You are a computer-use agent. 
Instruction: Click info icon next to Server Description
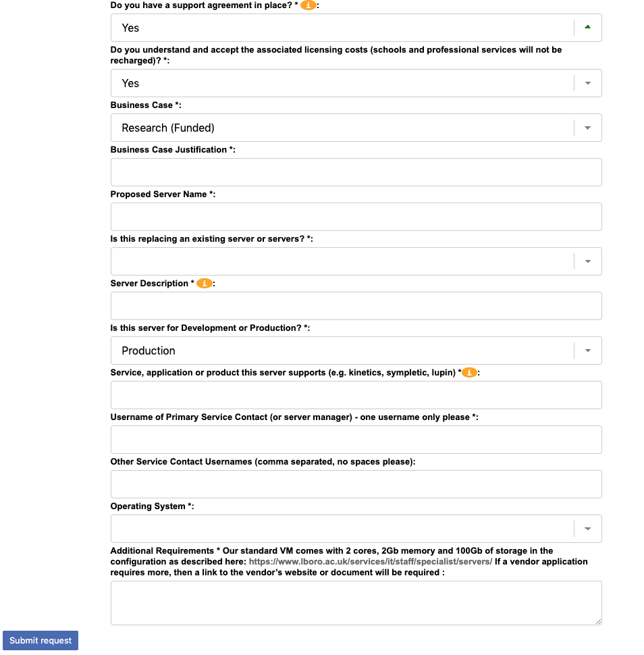coord(205,284)
